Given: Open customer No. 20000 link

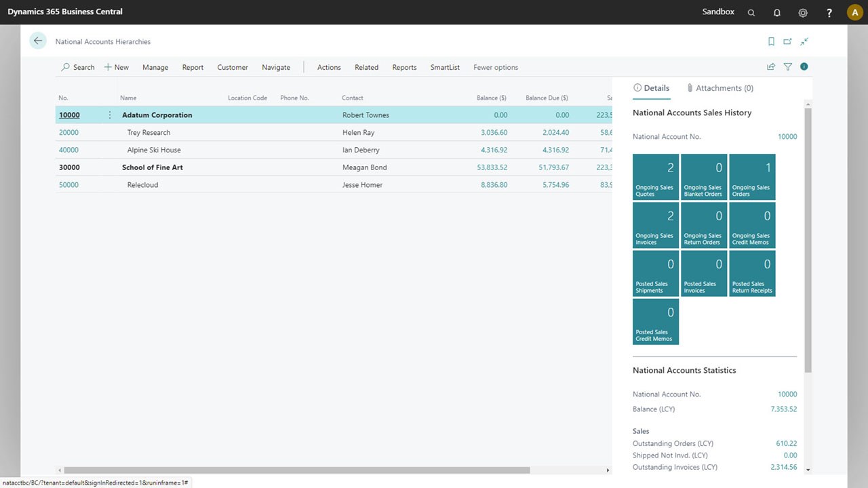Looking at the screenshot, I should coord(68,133).
